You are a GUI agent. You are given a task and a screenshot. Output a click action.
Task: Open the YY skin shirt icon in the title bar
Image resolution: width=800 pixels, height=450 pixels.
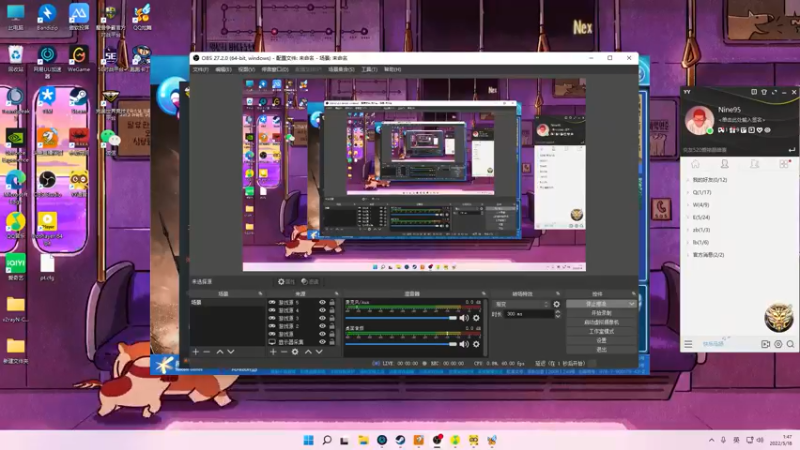click(x=764, y=92)
